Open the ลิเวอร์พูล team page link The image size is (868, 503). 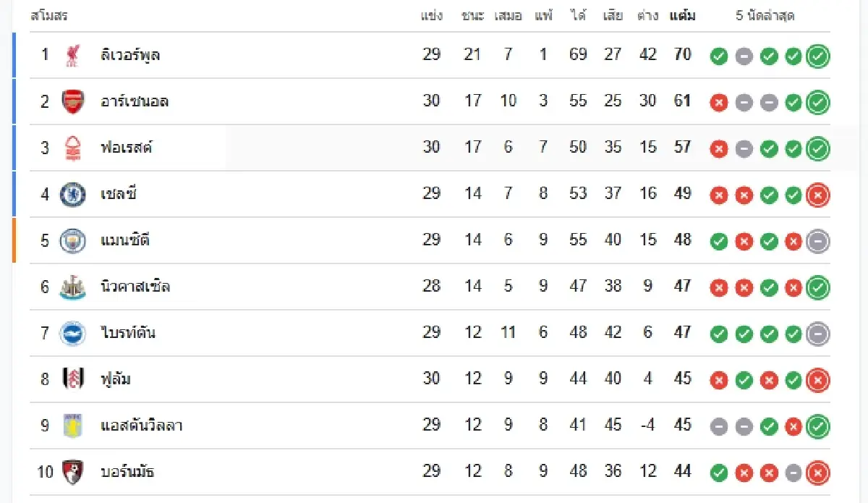130,55
